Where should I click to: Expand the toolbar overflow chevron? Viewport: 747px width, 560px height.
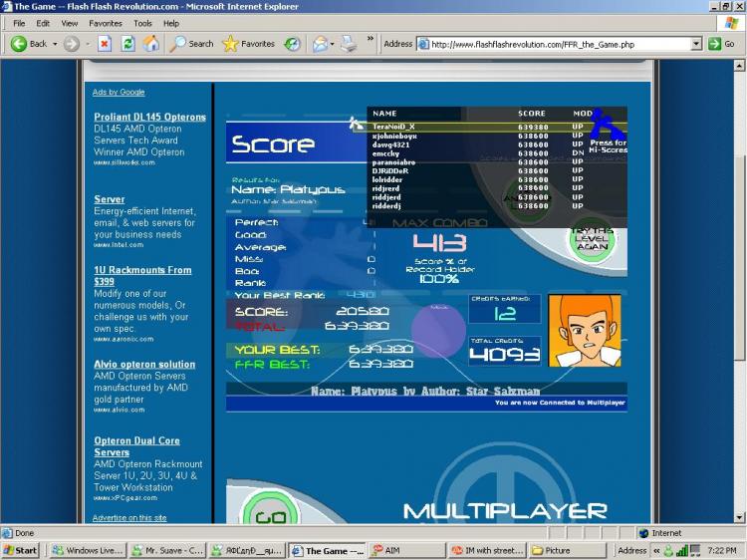click(x=371, y=39)
